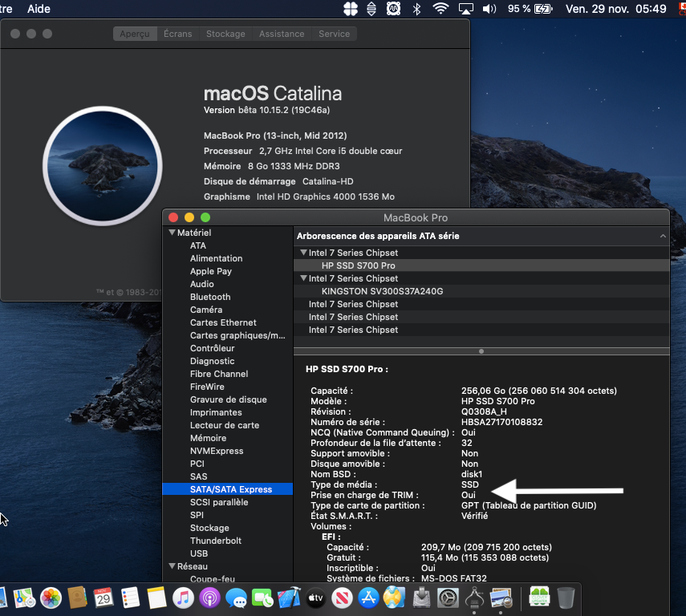686x616 pixels.
Task: Click the Prise en charge de TRIM label
Action: 364,495
